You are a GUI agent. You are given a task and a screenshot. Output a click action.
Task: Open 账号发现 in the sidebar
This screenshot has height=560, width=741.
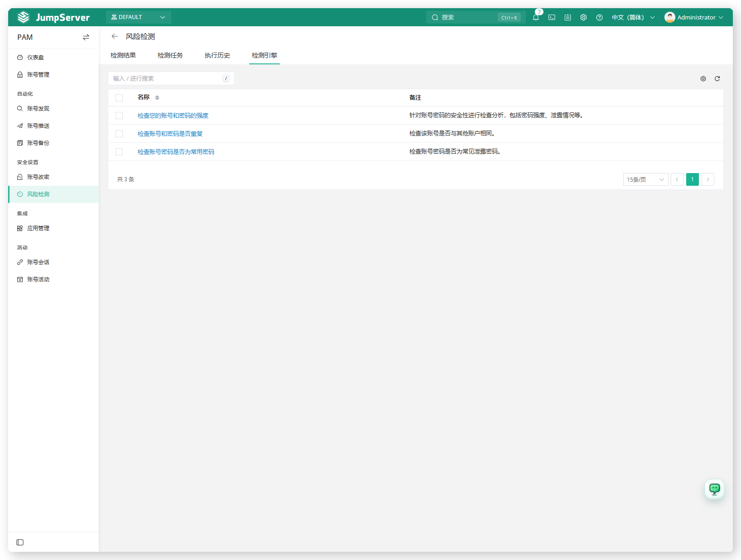coord(53,109)
